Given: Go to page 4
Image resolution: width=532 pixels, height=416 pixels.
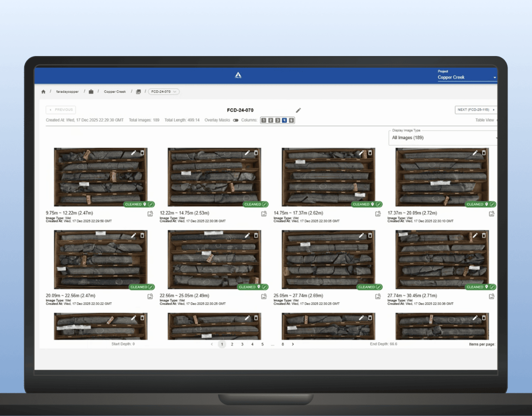Looking at the screenshot, I should [252, 344].
